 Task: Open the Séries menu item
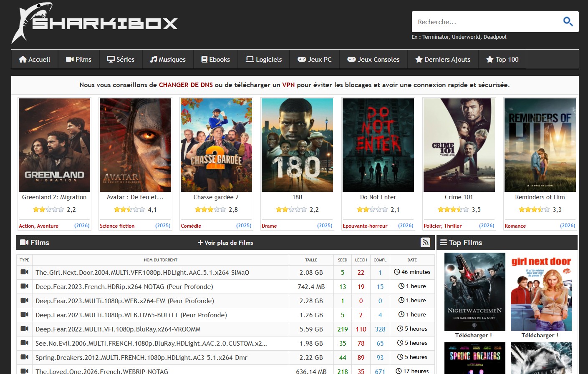coord(121,59)
